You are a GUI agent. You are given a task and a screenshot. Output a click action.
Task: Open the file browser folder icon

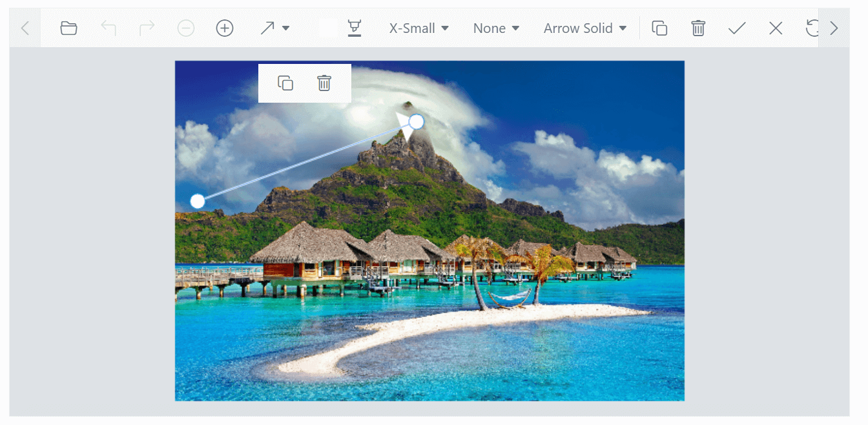(x=68, y=28)
